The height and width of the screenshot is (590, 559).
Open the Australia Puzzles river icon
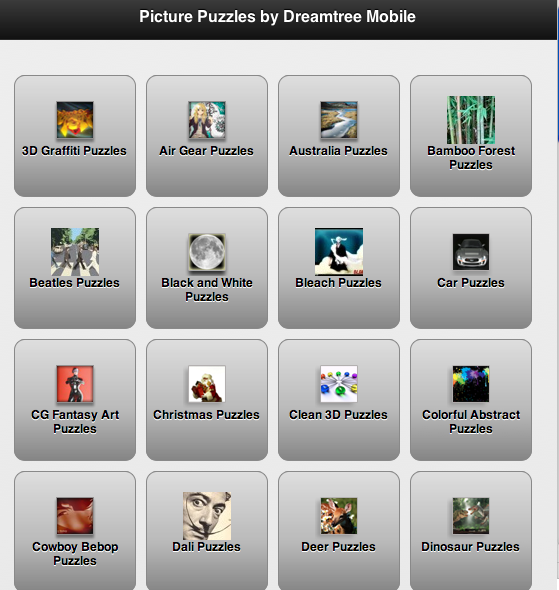(x=339, y=120)
